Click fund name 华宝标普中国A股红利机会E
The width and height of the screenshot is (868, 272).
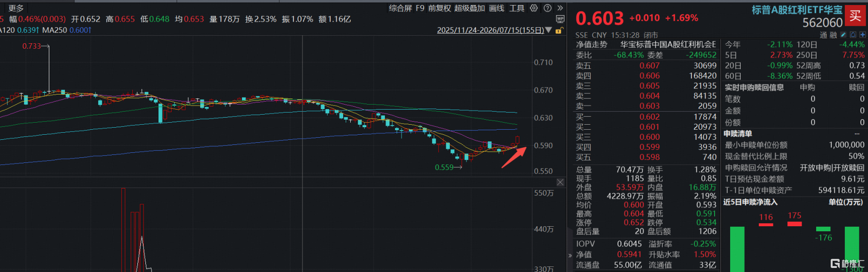click(668, 45)
